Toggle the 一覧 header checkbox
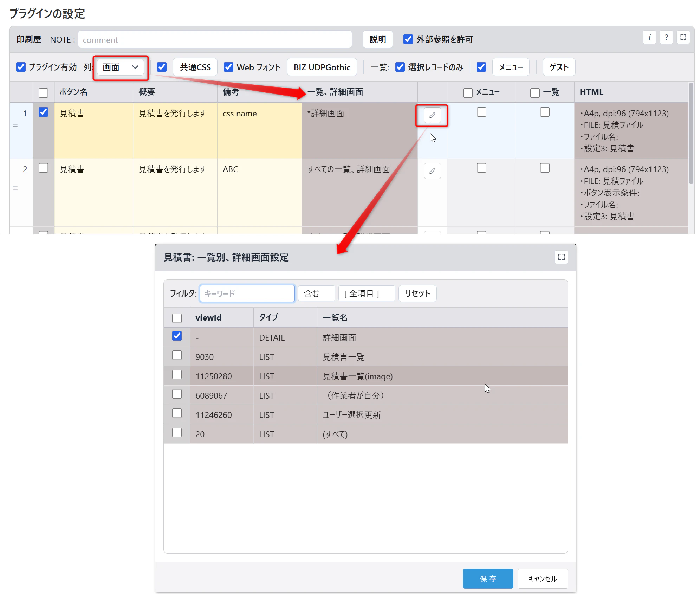Image resolution: width=700 pixels, height=594 pixels. pyautogui.click(x=535, y=93)
